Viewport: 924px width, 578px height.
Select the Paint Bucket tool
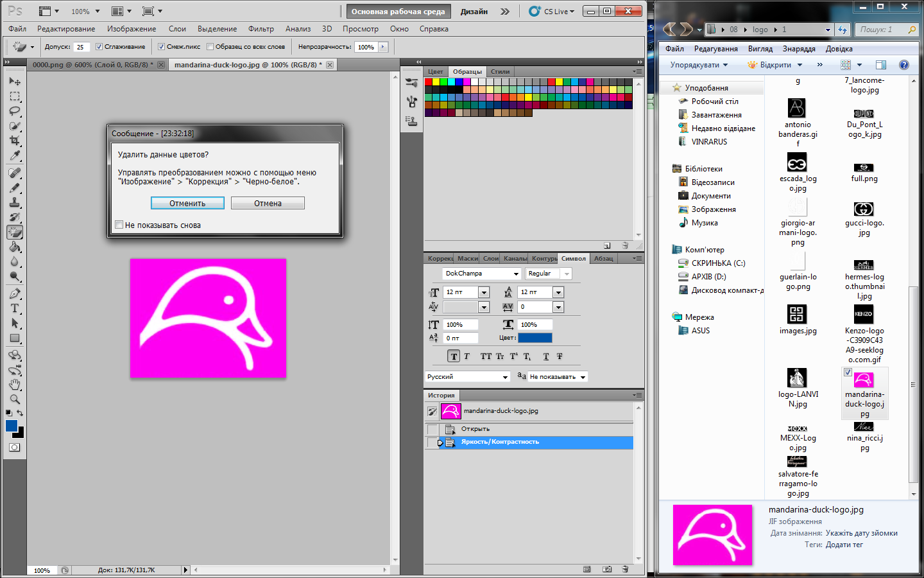[15, 247]
